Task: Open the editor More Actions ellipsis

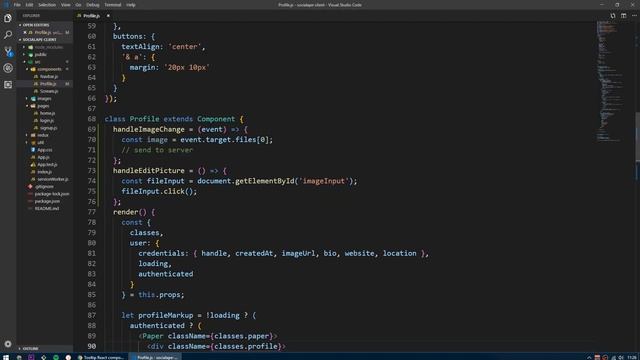Action: tap(634, 16)
